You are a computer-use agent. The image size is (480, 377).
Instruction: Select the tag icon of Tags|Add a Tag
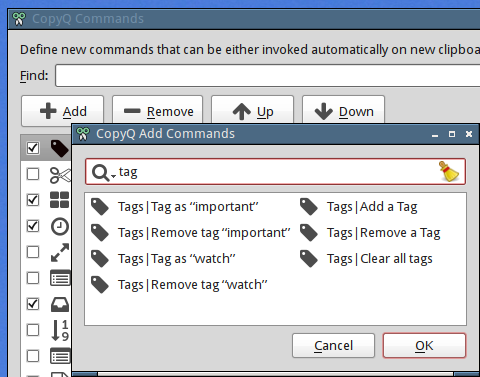[x=309, y=207]
